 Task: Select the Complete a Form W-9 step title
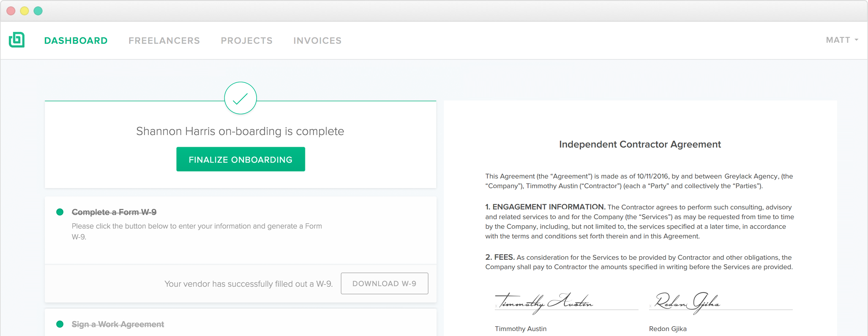(114, 212)
